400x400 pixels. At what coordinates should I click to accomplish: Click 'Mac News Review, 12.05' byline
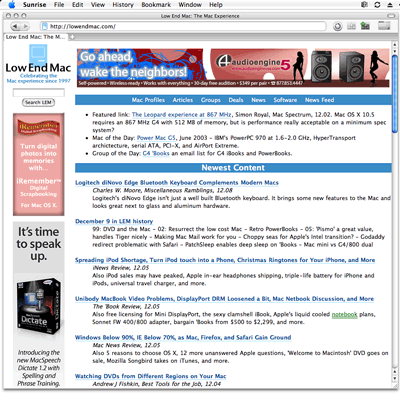tap(126, 345)
